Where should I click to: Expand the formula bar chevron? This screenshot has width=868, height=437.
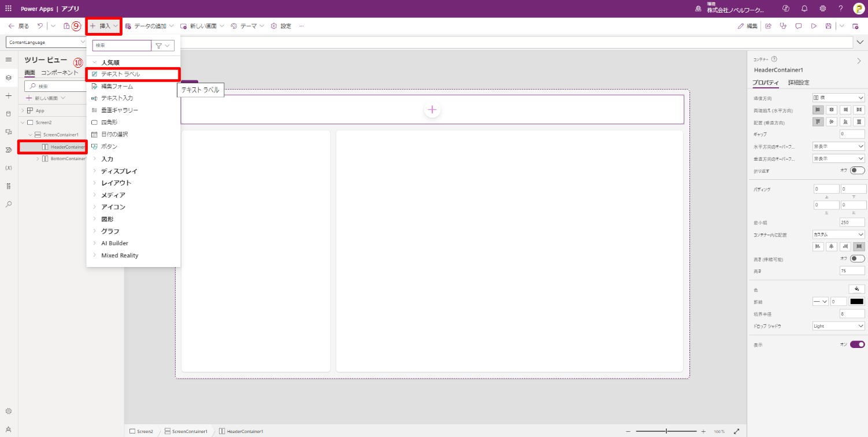pyautogui.click(x=860, y=42)
